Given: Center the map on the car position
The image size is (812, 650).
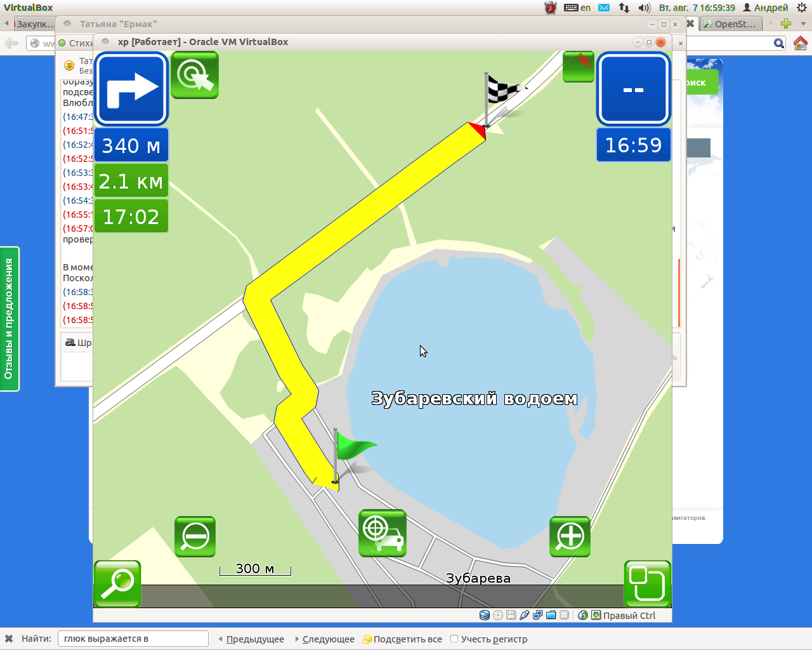Looking at the screenshot, I should tap(382, 533).
